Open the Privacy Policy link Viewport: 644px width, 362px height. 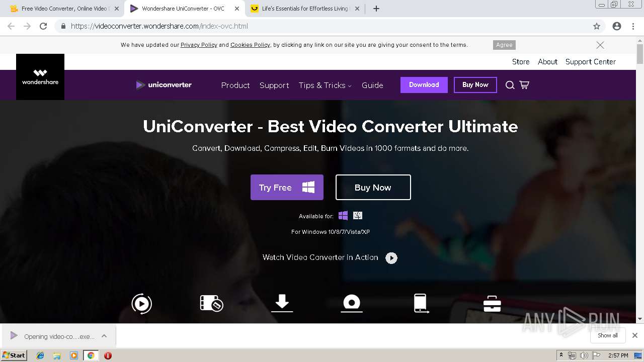coord(199,45)
